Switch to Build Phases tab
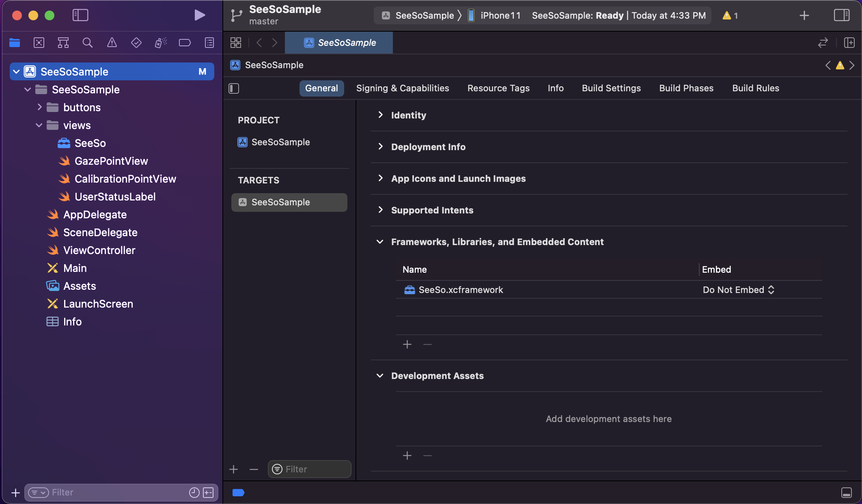The width and height of the screenshot is (862, 504). [686, 88]
